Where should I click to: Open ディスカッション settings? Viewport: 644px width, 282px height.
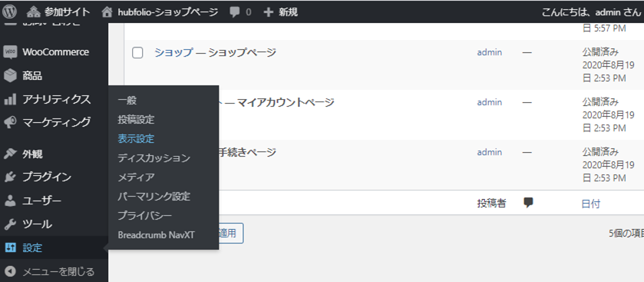[154, 158]
